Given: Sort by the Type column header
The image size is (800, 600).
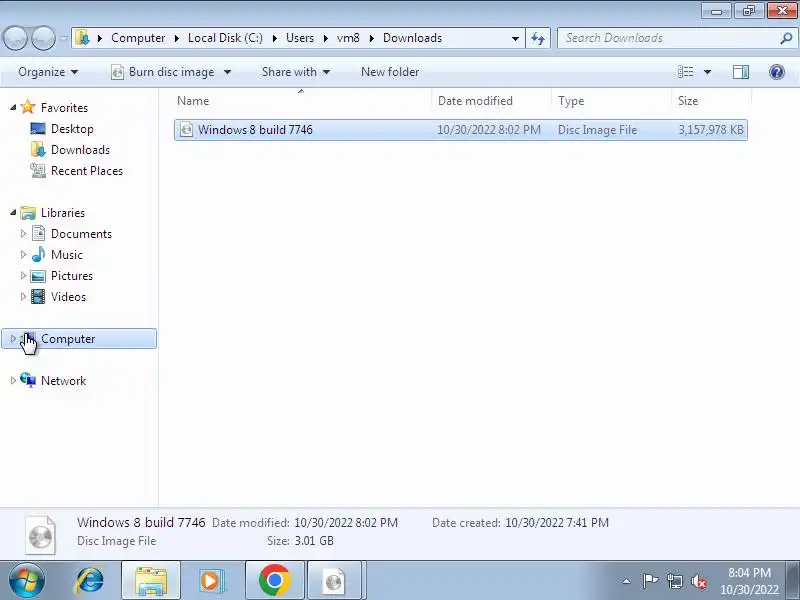Looking at the screenshot, I should [x=611, y=101].
